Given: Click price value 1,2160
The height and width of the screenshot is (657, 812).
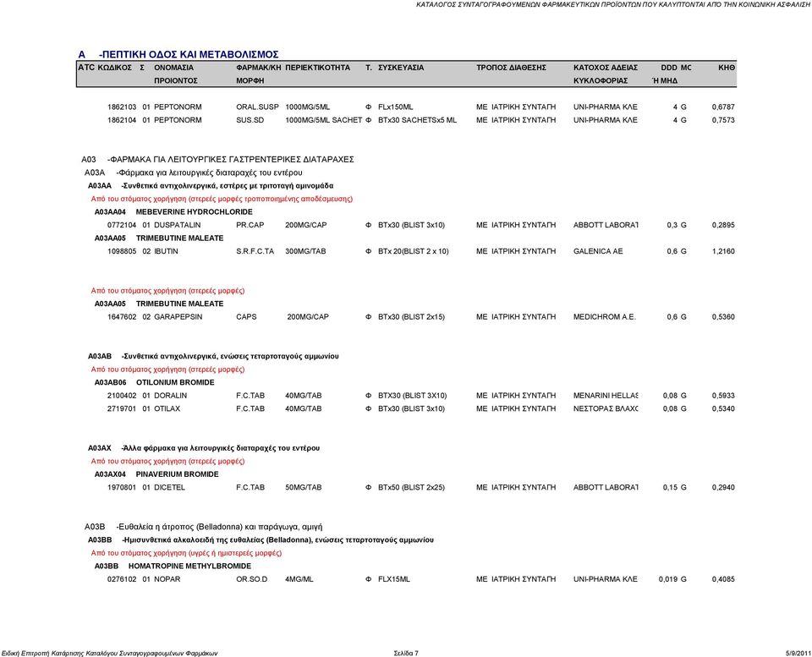Looking at the screenshot, I should (x=723, y=252).
